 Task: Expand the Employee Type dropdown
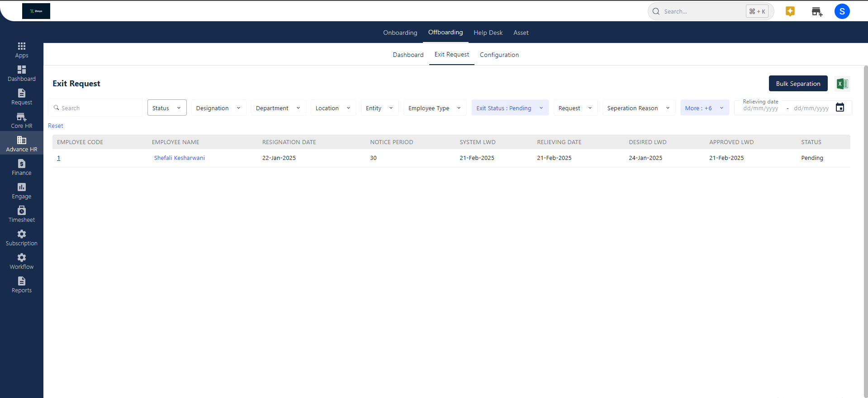pyautogui.click(x=435, y=108)
